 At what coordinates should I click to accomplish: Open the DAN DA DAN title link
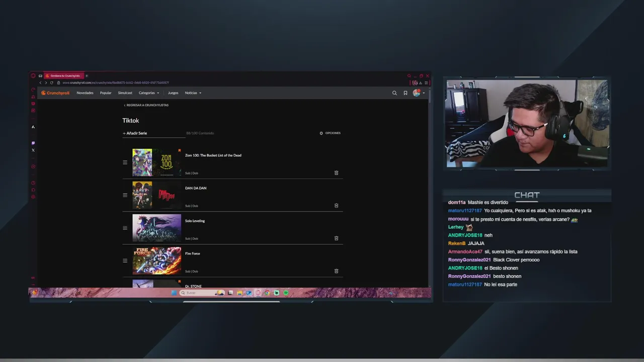coord(196,188)
